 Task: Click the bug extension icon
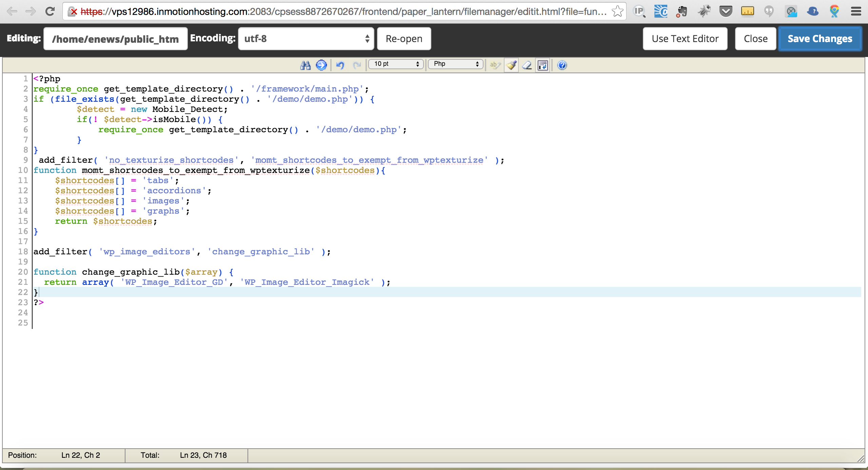pyautogui.click(x=704, y=12)
